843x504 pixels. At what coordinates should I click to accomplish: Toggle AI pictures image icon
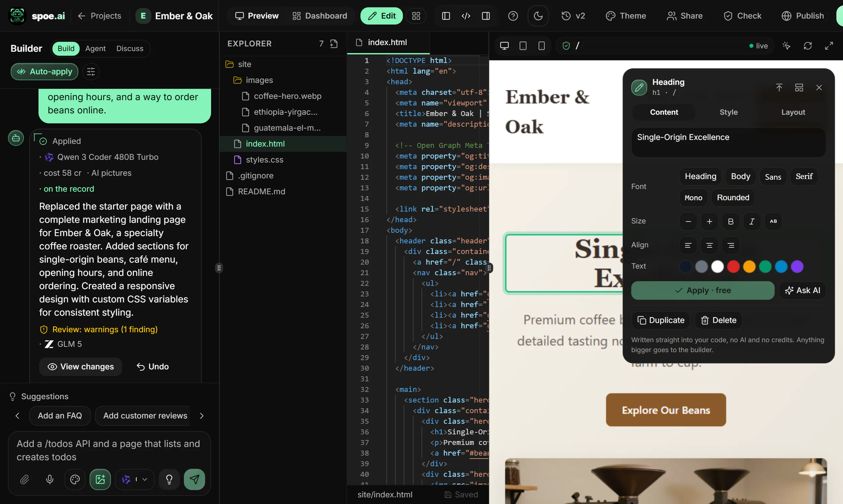pyautogui.click(x=100, y=479)
